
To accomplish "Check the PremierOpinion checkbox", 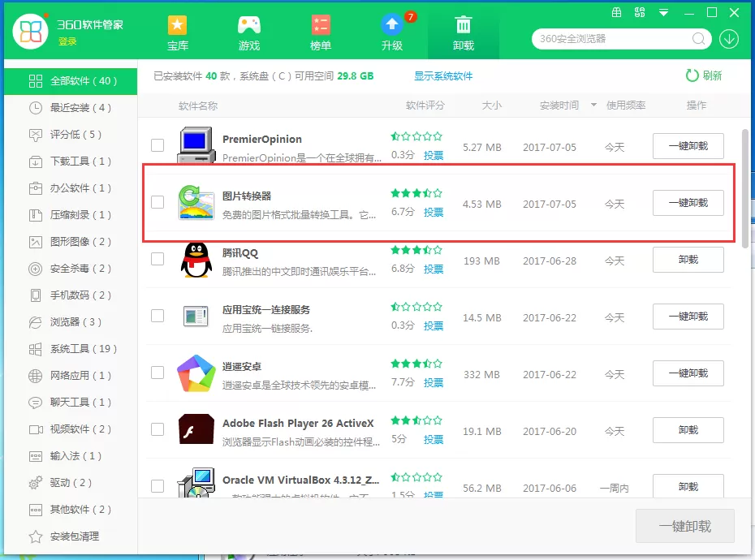I will pos(157,145).
